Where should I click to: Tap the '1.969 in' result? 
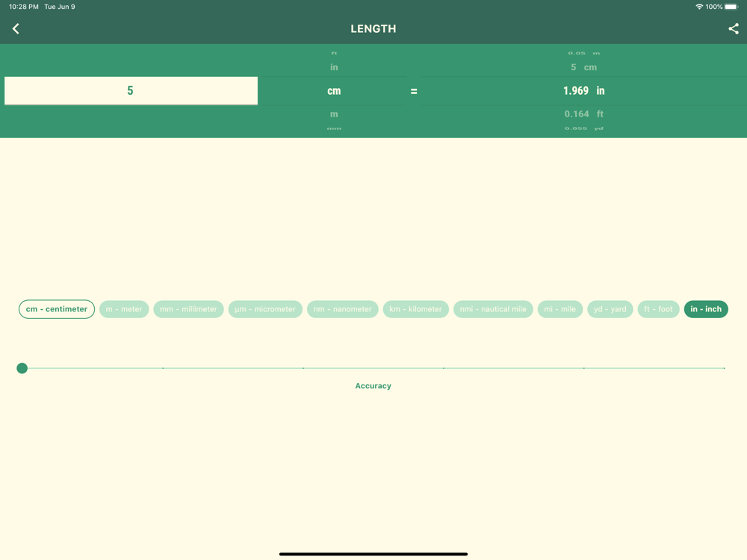(x=583, y=90)
